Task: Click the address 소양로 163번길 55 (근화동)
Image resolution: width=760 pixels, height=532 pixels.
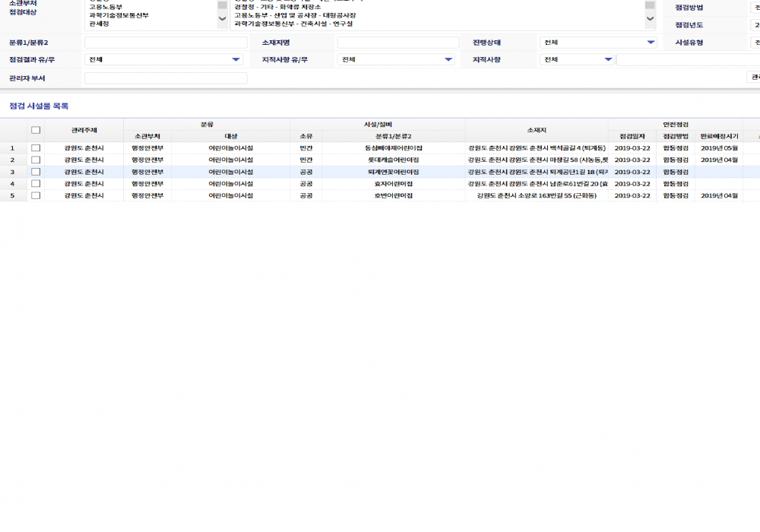Action: [537, 195]
